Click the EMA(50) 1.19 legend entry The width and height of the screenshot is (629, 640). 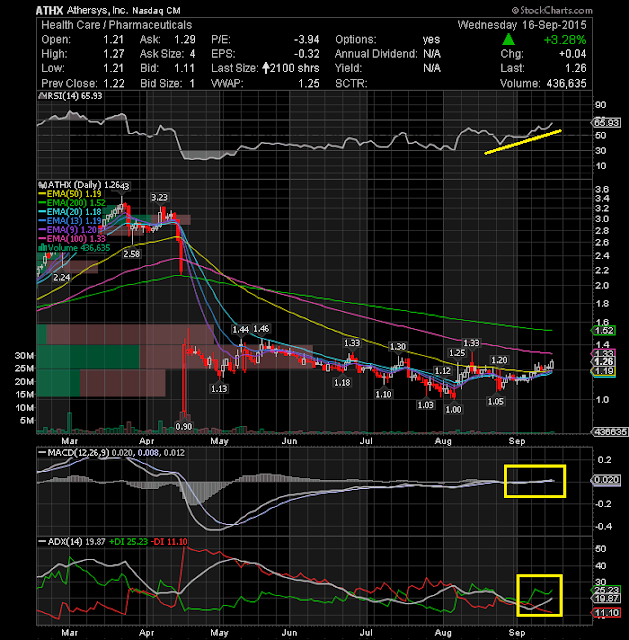coord(70,194)
